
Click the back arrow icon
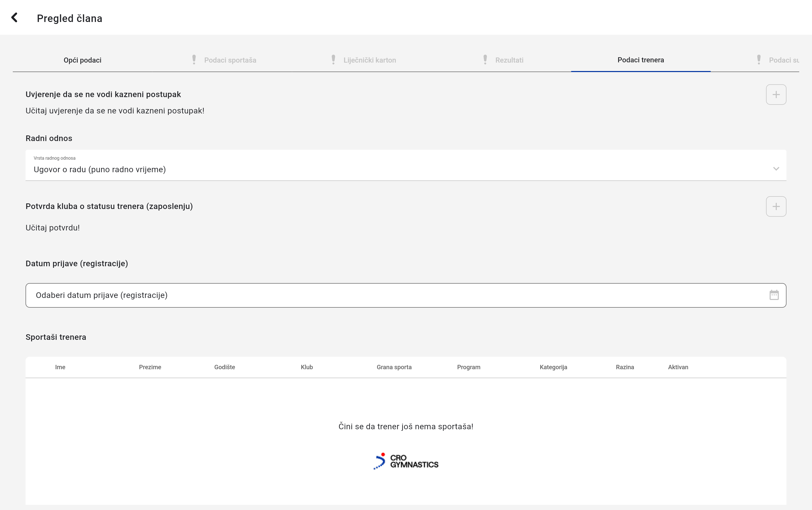pyautogui.click(x=14, y=18)
